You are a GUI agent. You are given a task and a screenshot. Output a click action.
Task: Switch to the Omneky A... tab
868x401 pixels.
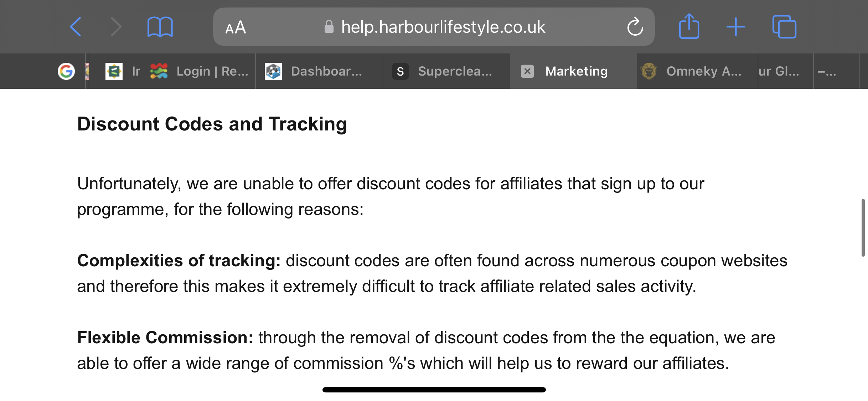(697, 71)
